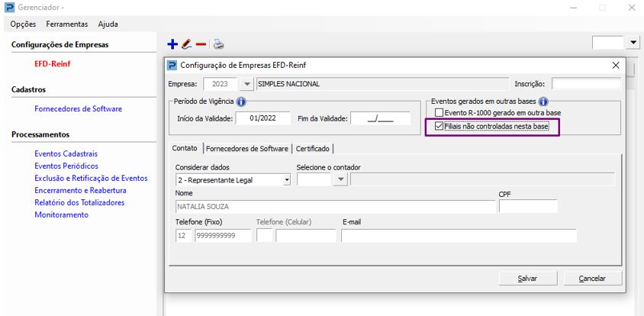This screenshot has width=644, height=316.
Task: Open the Empresa 2023 dropdown
Action: [246, 84]
